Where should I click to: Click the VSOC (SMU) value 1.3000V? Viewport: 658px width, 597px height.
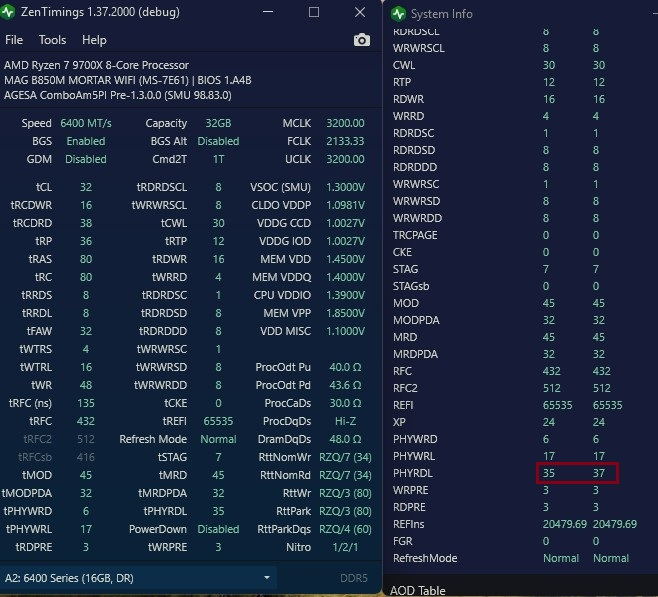click(345, 187)
